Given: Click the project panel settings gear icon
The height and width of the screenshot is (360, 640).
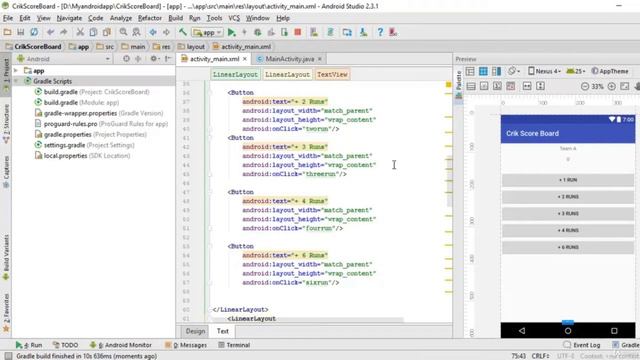Looking at the screenshot, I should [x=154, y=59].
